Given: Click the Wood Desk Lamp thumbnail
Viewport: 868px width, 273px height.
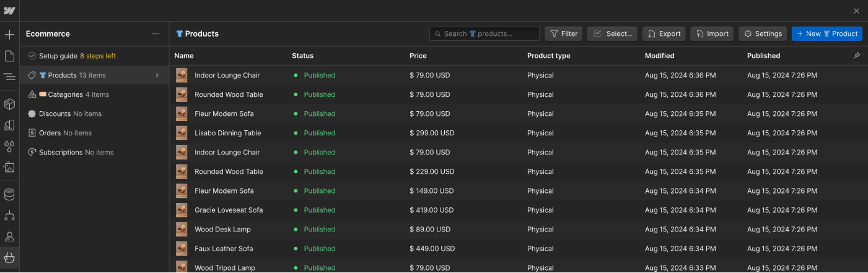Looking at the screenshot, I should (182, 229).
